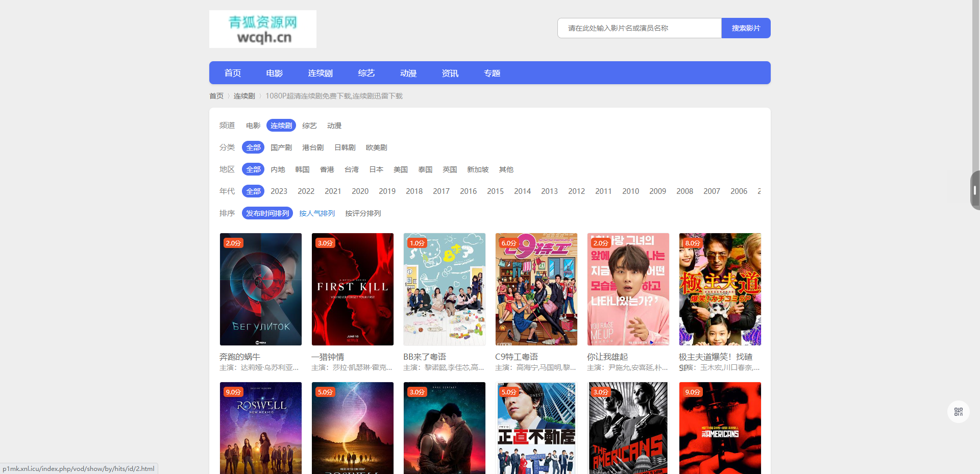Select the 欧美剧 category filter

(377, 147)
